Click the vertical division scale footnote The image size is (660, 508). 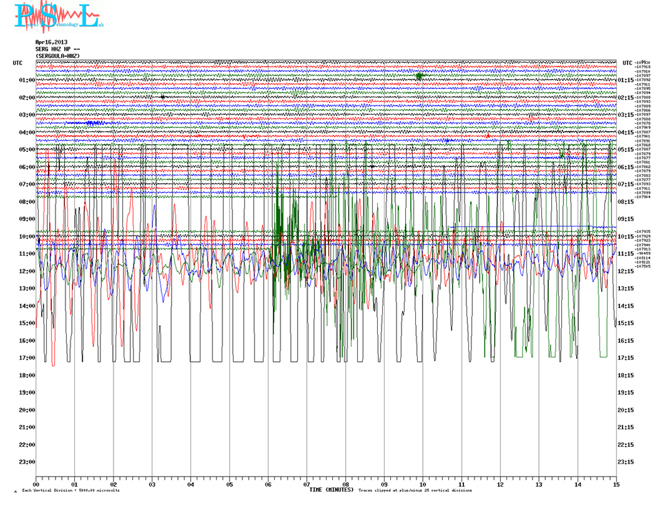70,491
